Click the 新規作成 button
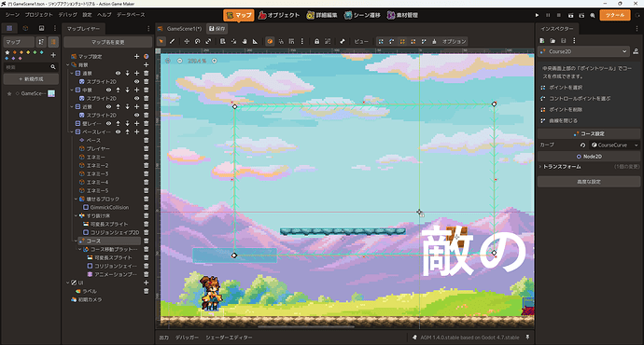The height and width of the screenshot is (345, 644). [31, 79]
